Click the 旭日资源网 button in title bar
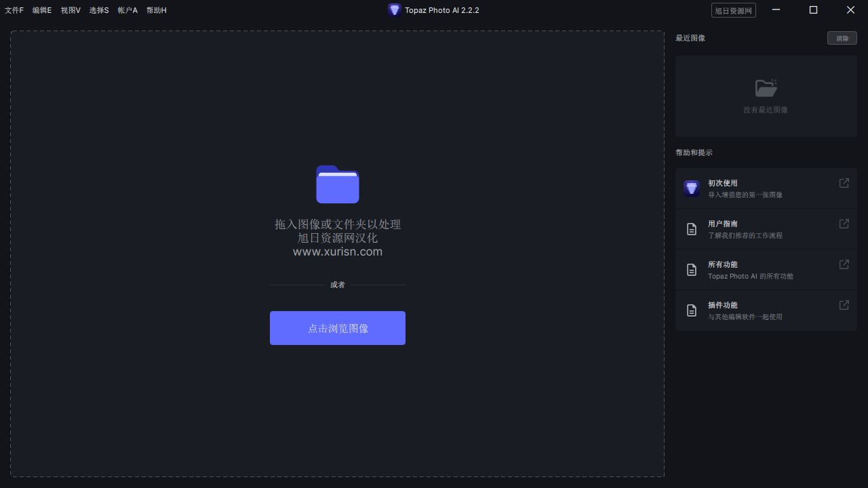 click(x=734, y=11)
